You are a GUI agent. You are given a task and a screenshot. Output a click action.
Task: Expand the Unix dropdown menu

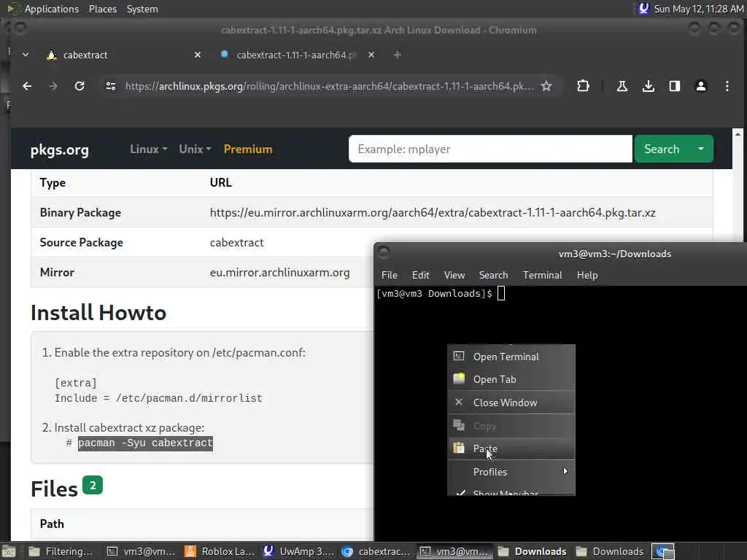click(x=195, y=149)
